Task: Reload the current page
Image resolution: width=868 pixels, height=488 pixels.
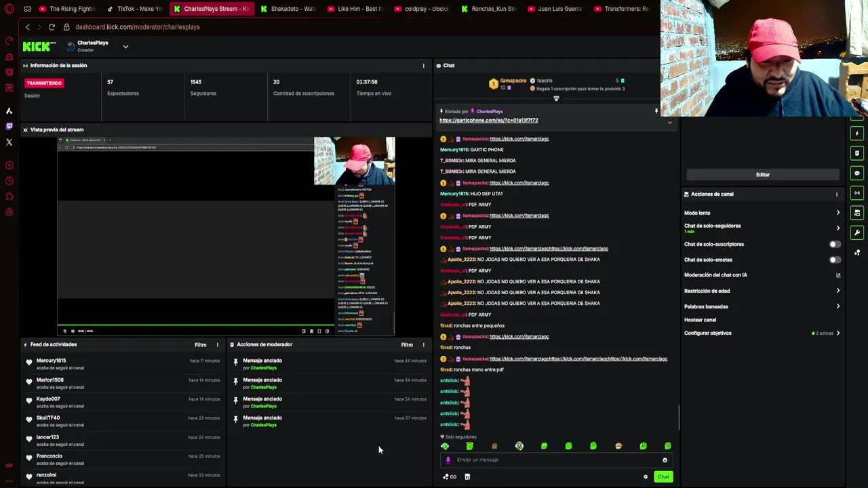Action: [52, 27]
